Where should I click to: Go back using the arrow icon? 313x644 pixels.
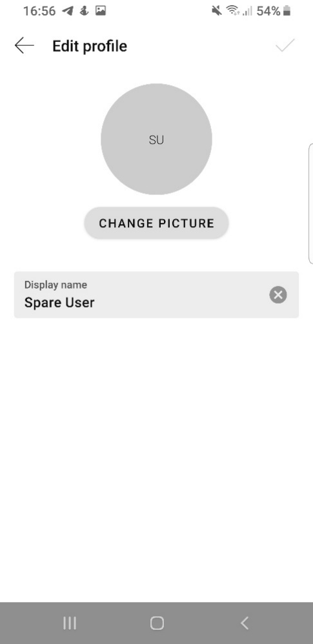[x=25, y=46]
